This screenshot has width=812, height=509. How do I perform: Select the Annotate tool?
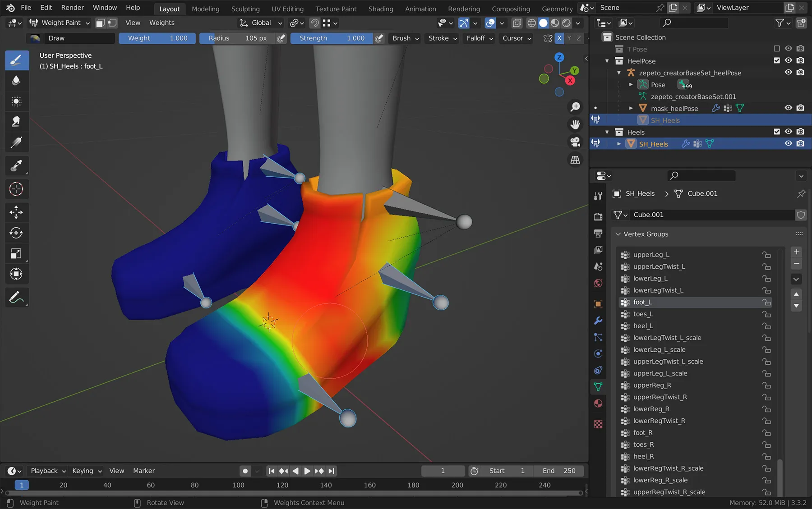point(16,298)
